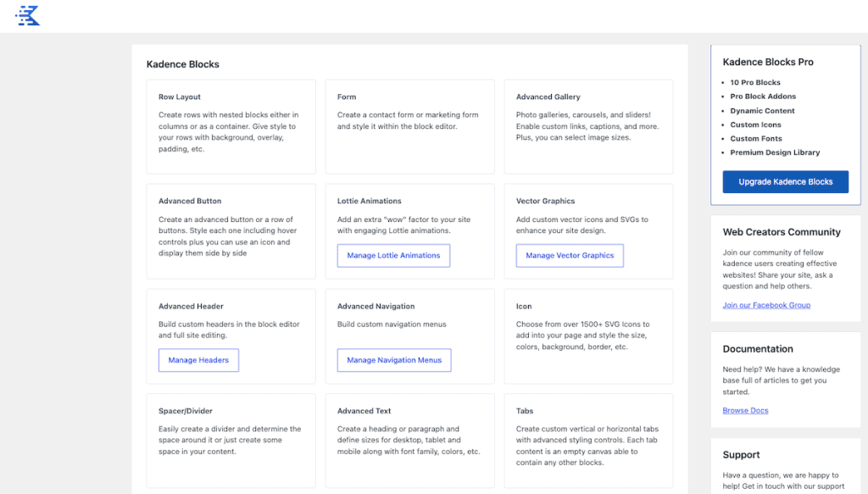Click the Tabs block title
The height and width of the screenshot is (494, 868).
coord(524,410)
